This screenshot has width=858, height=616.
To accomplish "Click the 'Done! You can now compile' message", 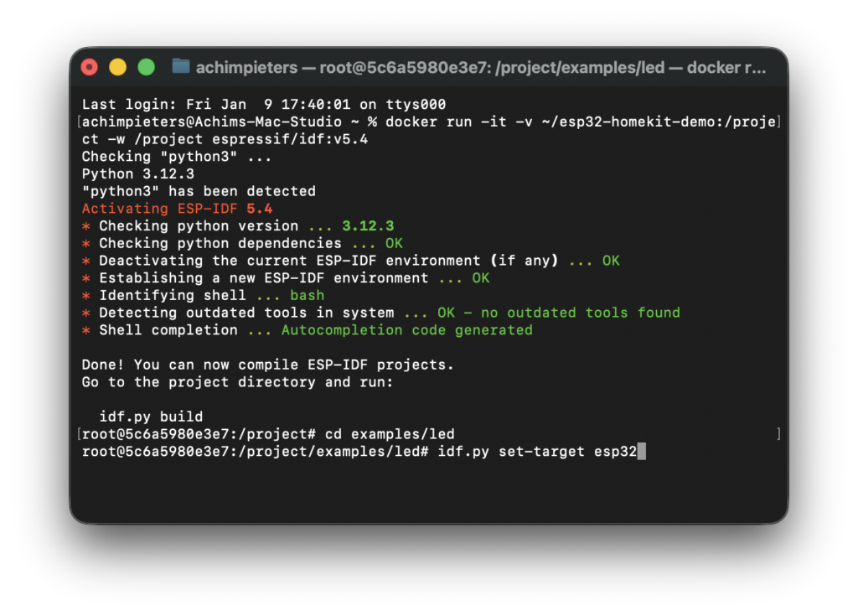I will (x=267, y=365).
